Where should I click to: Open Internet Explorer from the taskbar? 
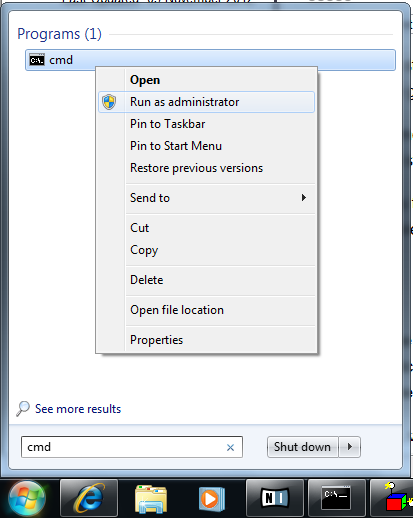pyautogui.click(x=89, y=498)
